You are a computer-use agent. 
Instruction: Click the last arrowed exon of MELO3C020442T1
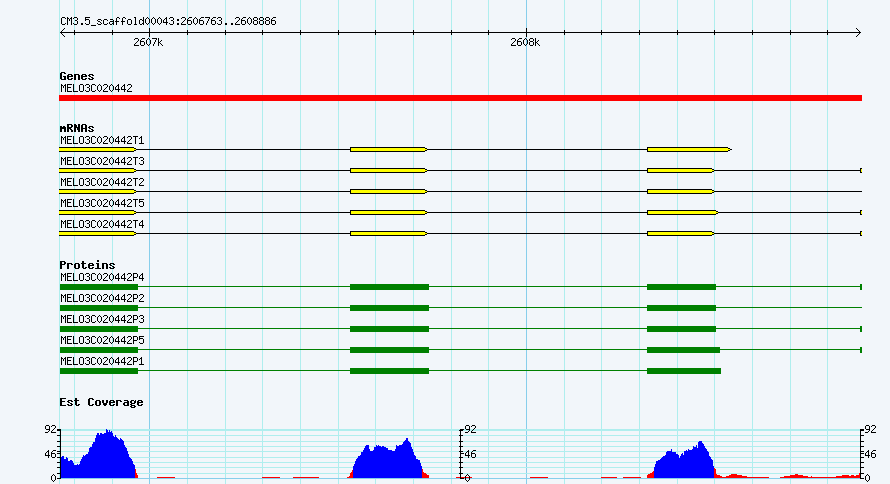(x=689, y=150)
